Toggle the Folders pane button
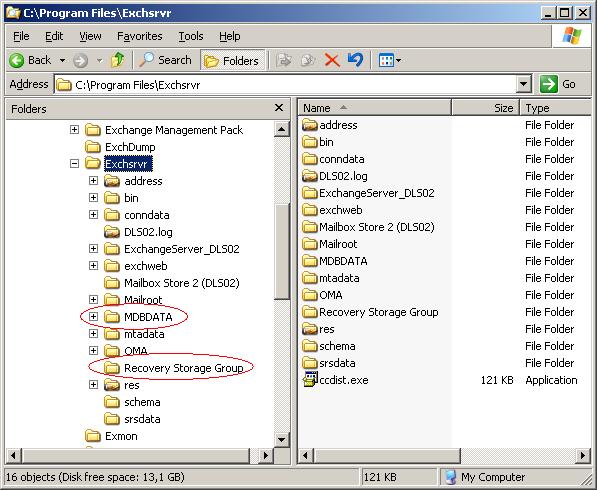The image size is (597, 490). click(232, 61)
